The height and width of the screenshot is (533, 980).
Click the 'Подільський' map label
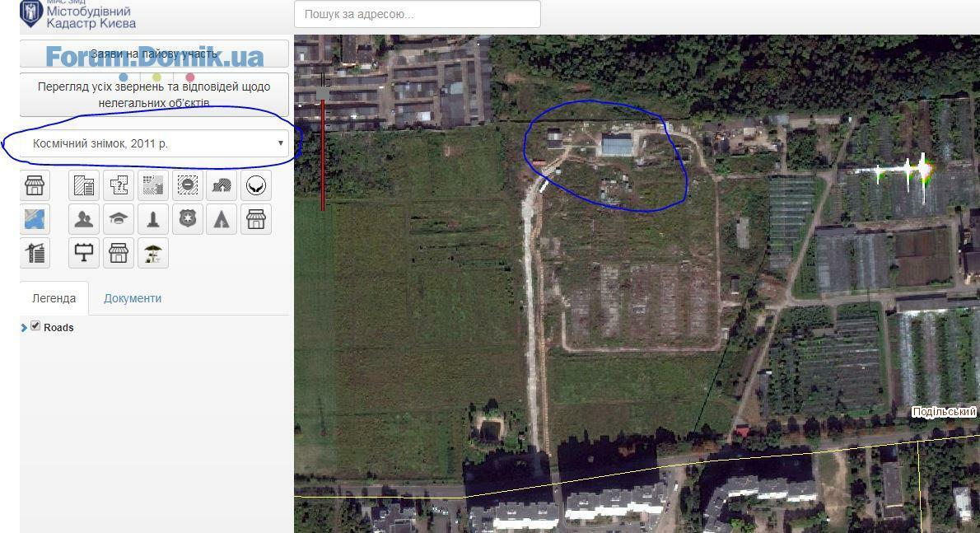tap(943, 412)
